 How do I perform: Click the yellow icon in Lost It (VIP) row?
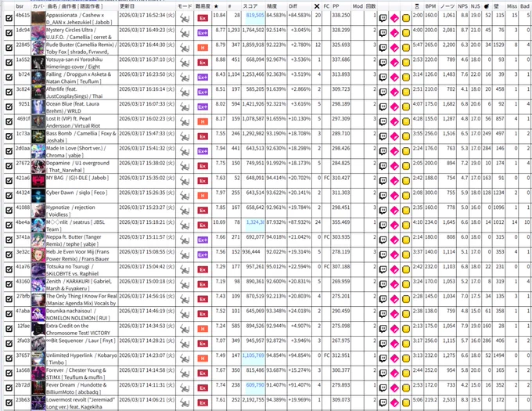pyautogui.click(x=406, y=122)
